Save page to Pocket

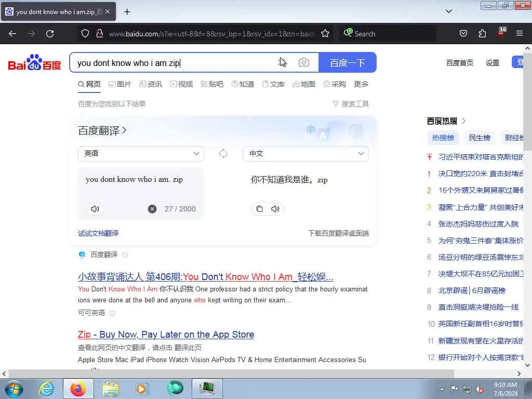[463, 33]
